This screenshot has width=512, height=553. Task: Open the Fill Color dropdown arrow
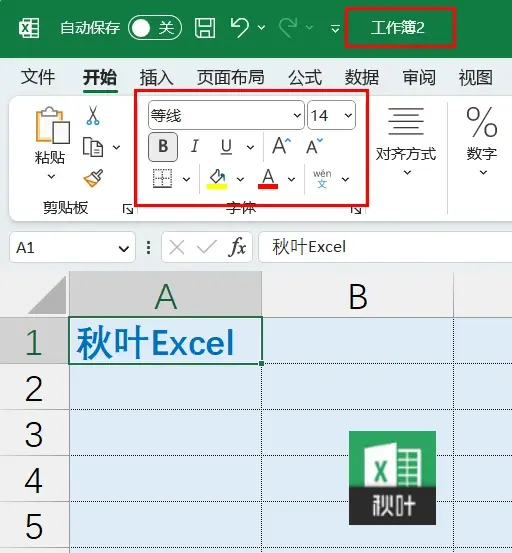pyautogui.click(x=240, y=180)
